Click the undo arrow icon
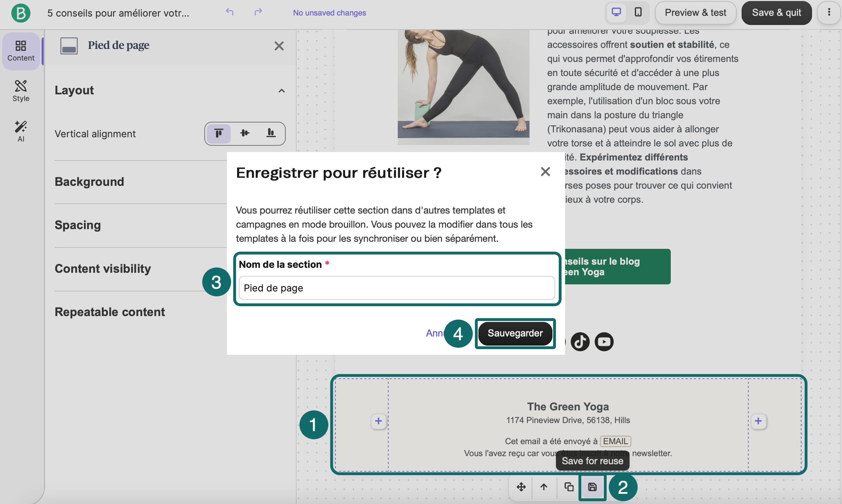The width and height of the screenshot is (842, 504). click(230, 12)
